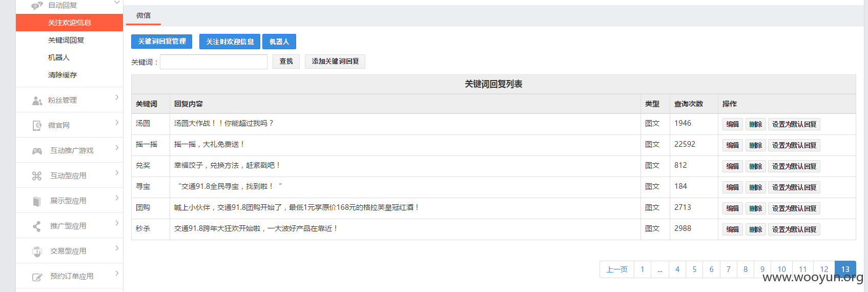Screen dimensions: 868x292
Task: Click the 互动型应用 command icon
Action: point(37,176)
